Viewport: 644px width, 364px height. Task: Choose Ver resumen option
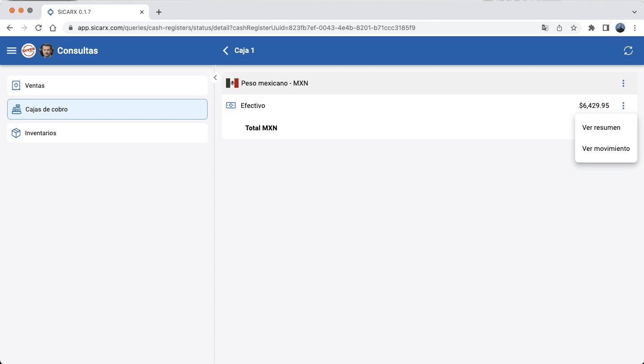click(601, 128)
